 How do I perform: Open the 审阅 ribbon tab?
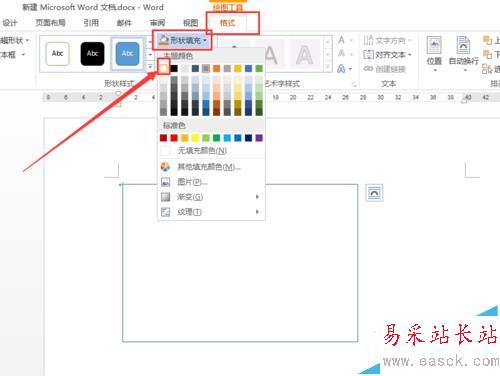tap(157, 23)
